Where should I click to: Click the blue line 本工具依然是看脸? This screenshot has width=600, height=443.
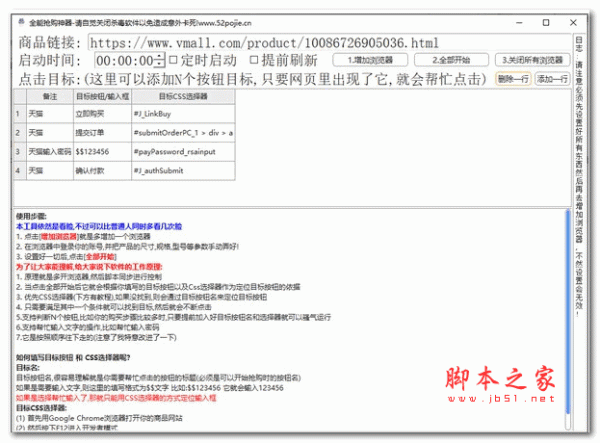coord(99,226)
